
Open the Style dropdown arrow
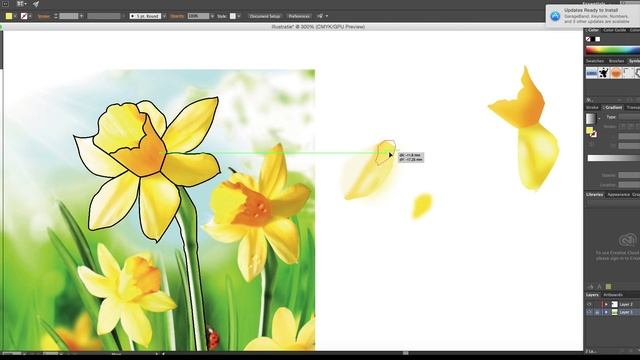(239, 16)
